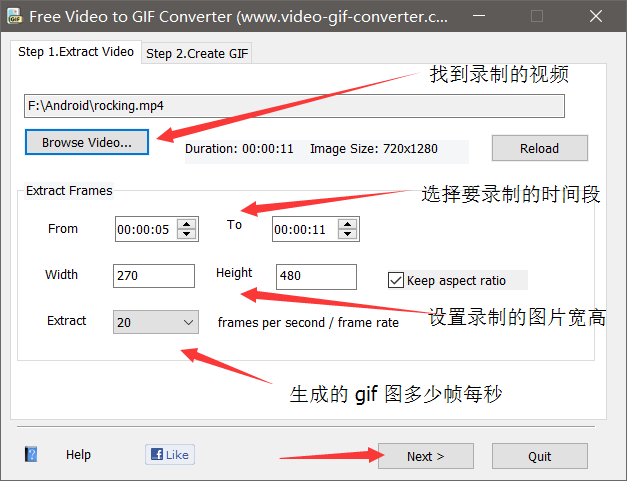Minimize the converter window
Viewport: 627px width, 481px height.
(x=479, y=16)
